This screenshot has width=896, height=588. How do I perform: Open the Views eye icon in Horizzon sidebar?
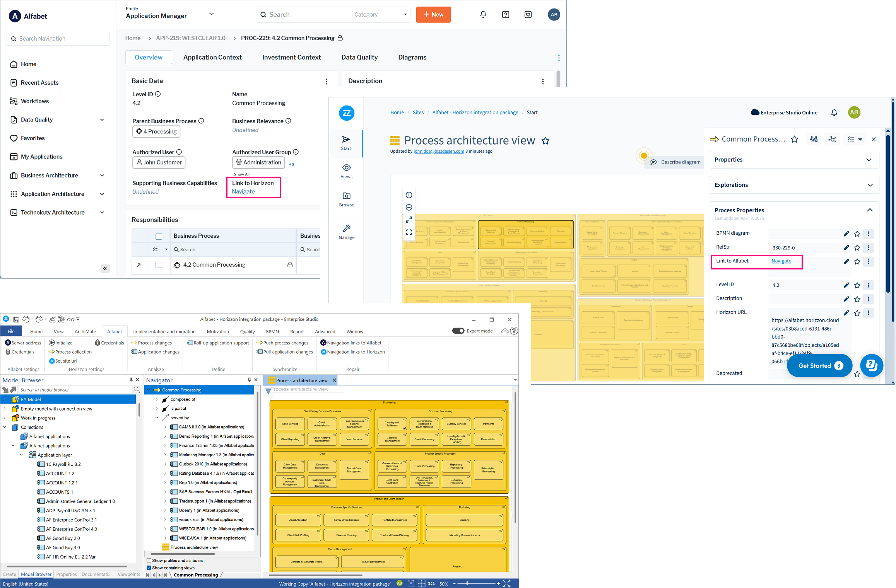(346, 171)
